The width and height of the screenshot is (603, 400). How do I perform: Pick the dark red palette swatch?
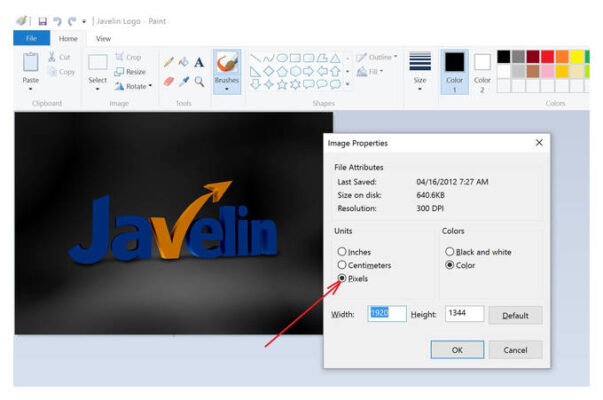(533, 57)
